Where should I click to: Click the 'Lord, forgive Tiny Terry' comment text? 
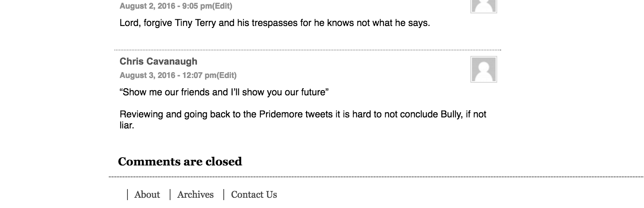click(x=274, y=23)
